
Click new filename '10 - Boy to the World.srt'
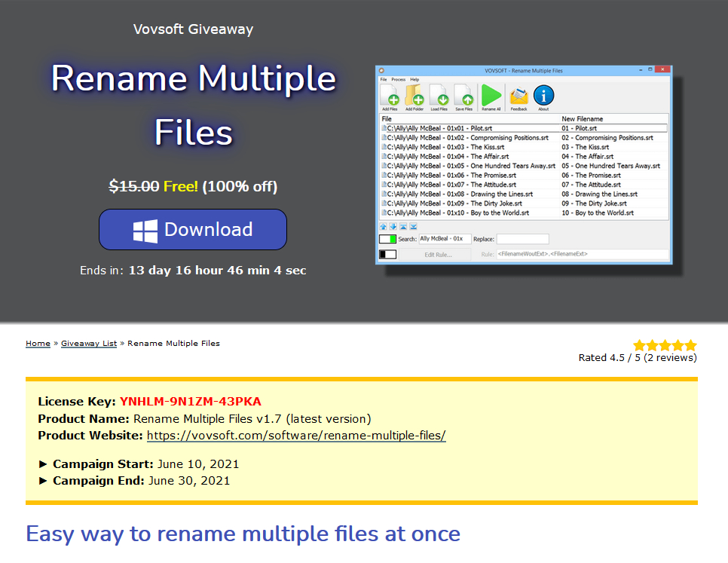coord(598,213)
